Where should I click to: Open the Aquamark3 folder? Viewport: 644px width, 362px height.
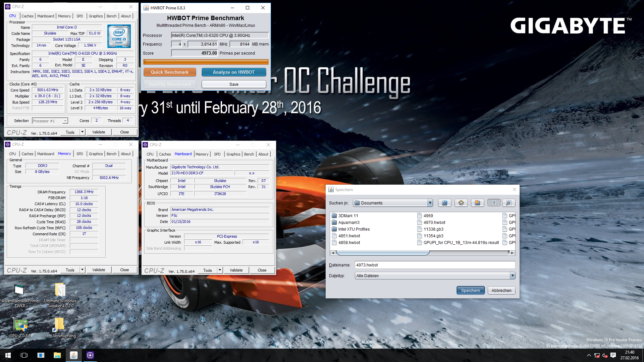(x=346, y=222)
